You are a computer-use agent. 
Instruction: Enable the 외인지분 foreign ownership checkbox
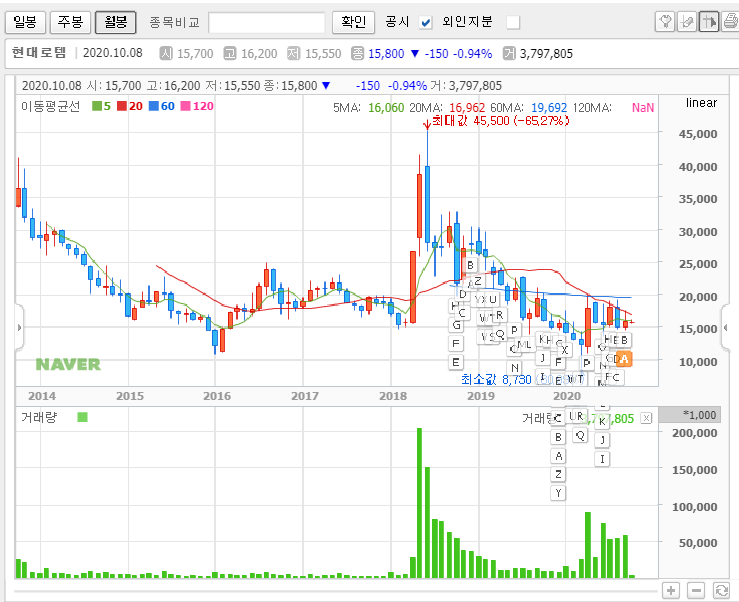click(513, 22)
